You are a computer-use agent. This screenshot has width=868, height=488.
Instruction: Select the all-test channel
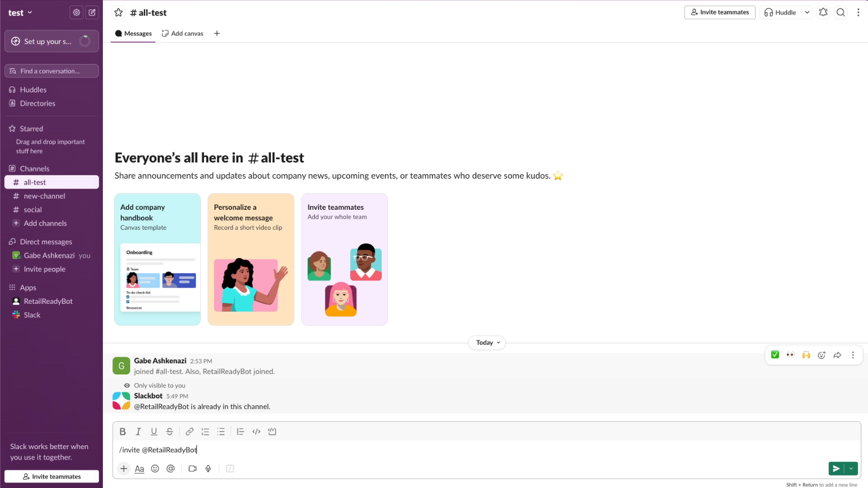[x=52, y=182]
